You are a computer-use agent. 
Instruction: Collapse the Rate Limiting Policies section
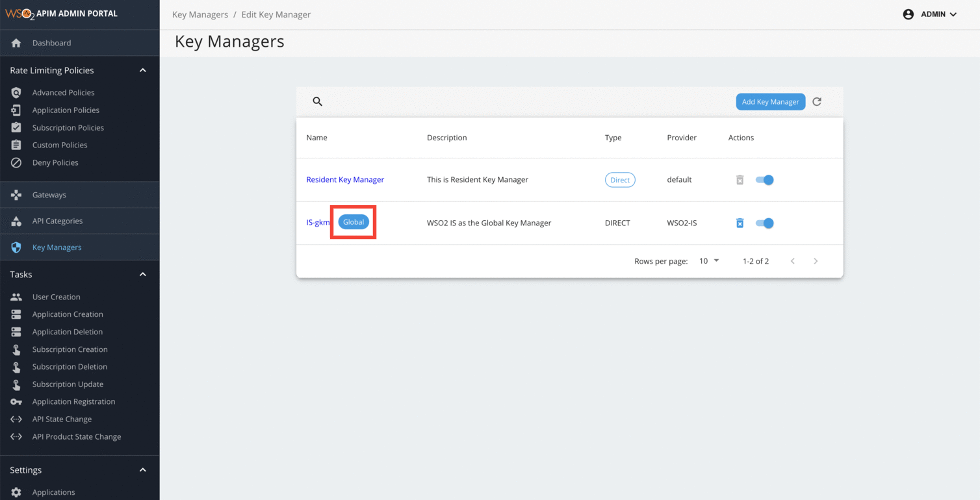142,69
